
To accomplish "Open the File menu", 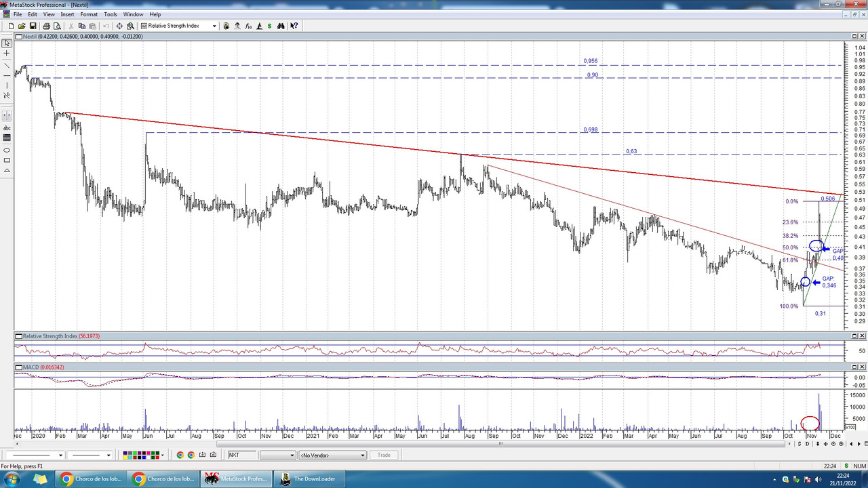I will 18,14.
